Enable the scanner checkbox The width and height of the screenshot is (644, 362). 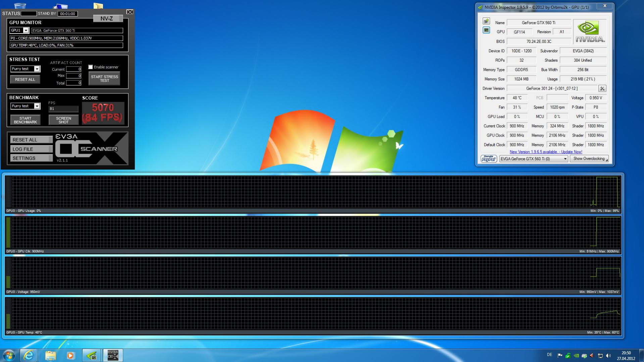[x=90, y=67]
